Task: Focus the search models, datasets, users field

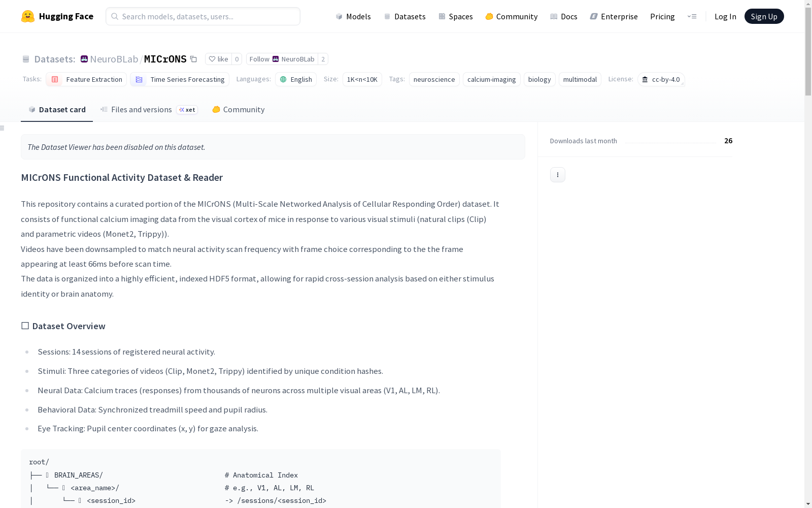Action: pos(203,16)
